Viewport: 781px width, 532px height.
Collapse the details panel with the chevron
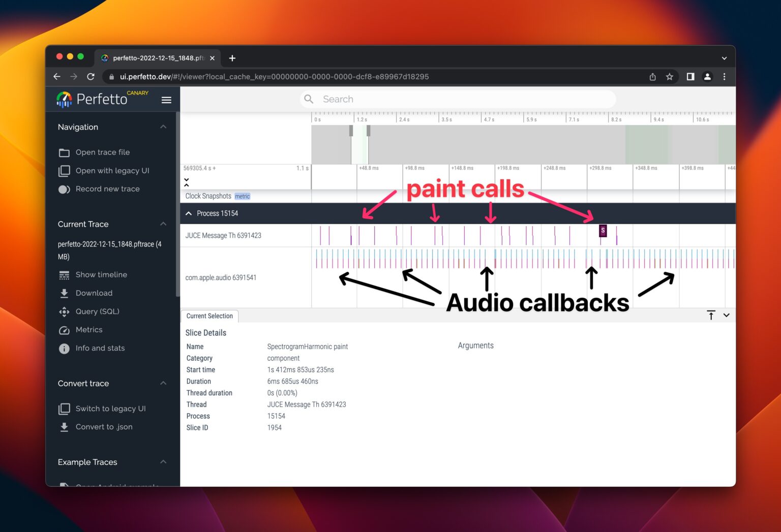[x=727, y=315]
